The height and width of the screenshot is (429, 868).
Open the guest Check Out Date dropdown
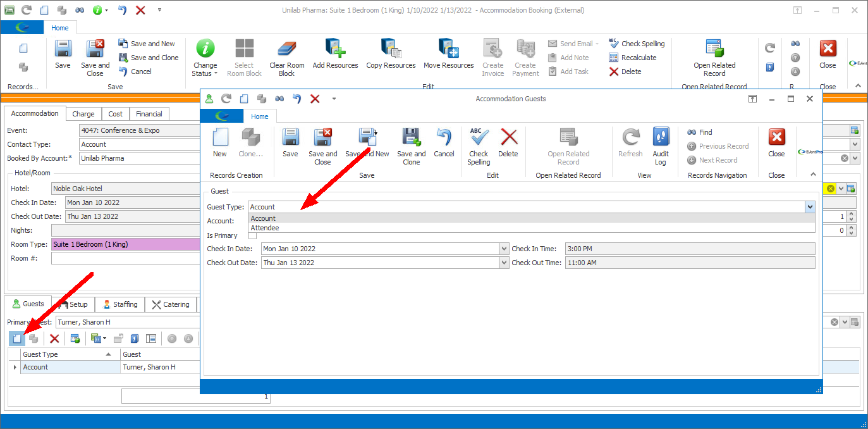[x=504, y=263]
